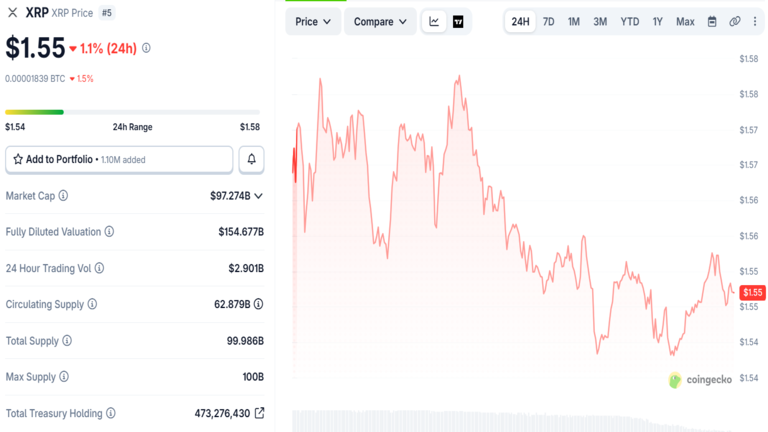This screenshot has width=768, height=432.
Task: Switch to line chart view icon
Action: [x=434, y=22]
